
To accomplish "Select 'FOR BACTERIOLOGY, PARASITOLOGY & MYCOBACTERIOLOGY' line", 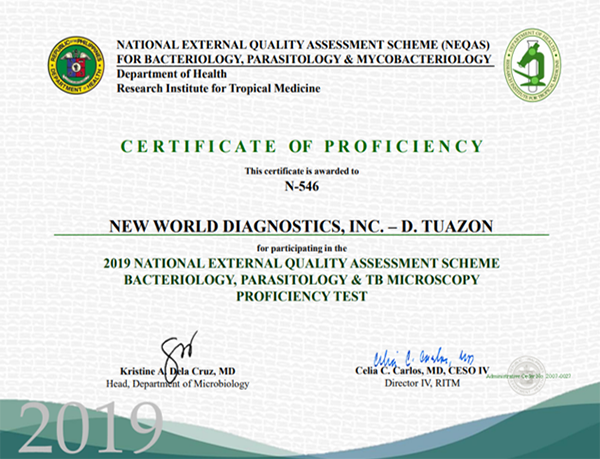I will pos(304,59).
